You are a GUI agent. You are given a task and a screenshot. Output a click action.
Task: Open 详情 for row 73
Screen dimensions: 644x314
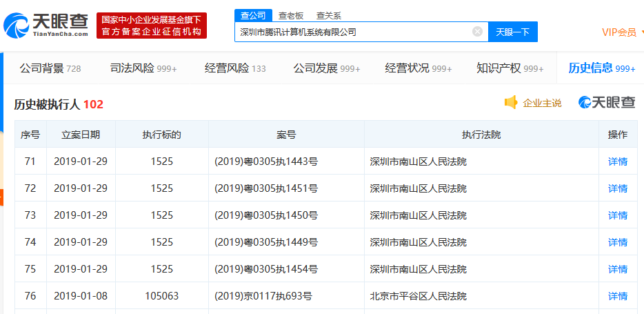(618, 215)
